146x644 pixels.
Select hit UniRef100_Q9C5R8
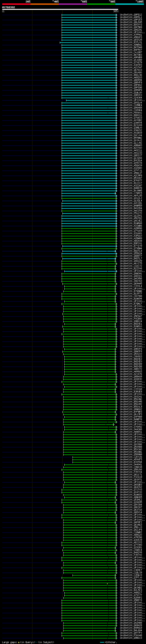[131, 27]
